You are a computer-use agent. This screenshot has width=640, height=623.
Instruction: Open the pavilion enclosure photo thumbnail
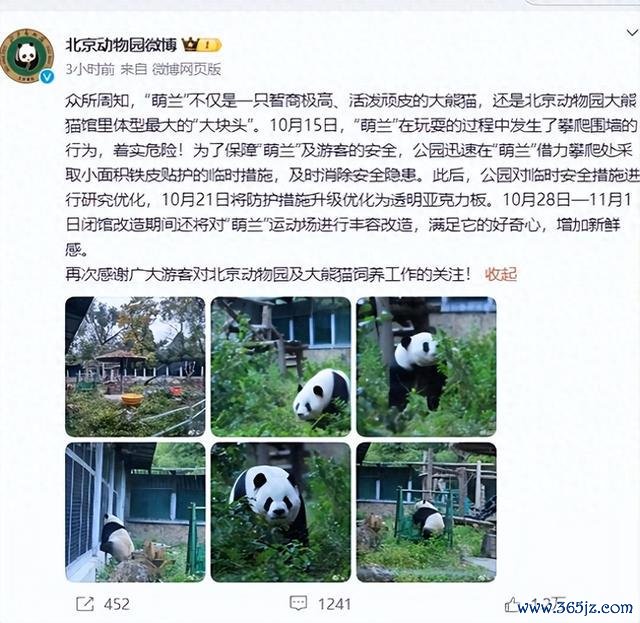[x=135, y=367]
